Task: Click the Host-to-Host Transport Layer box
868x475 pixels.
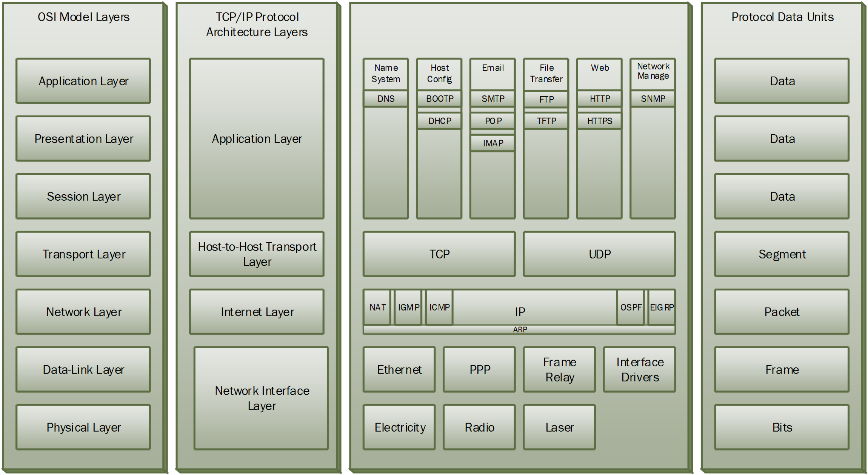Action: pos(257,254)
